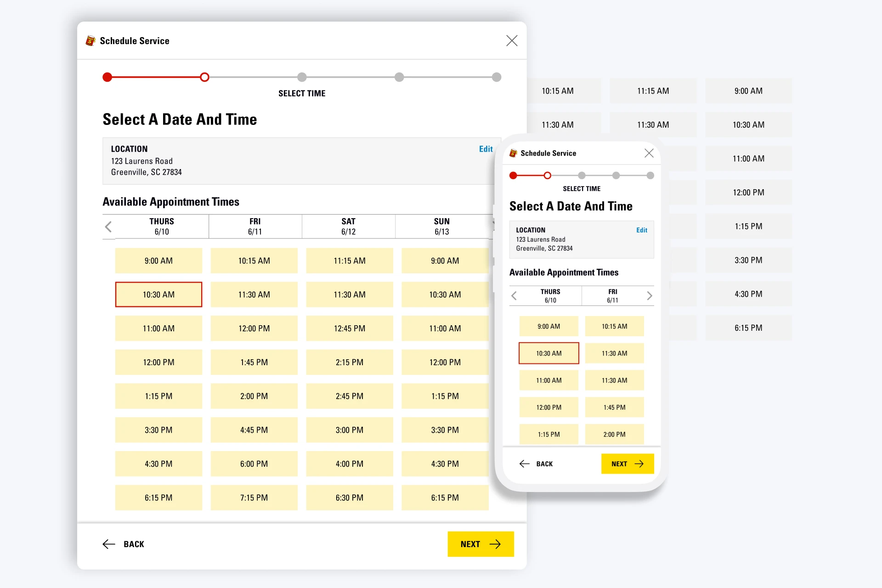Tap the mobile NEXT button
882x588 pixels.
[627, 464]
